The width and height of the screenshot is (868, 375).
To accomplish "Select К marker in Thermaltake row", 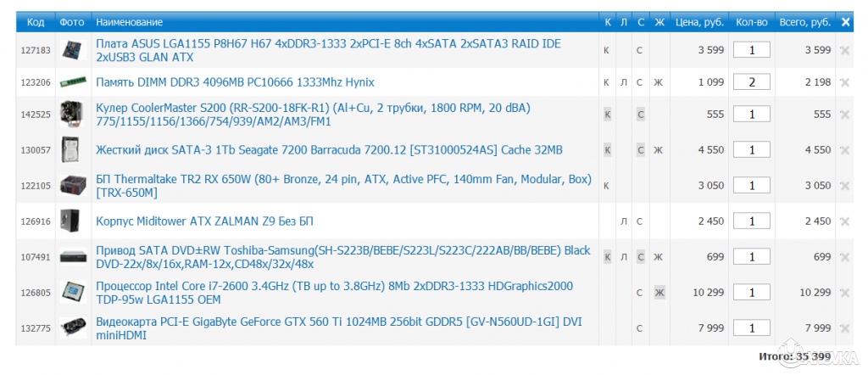I will [607, 186].
